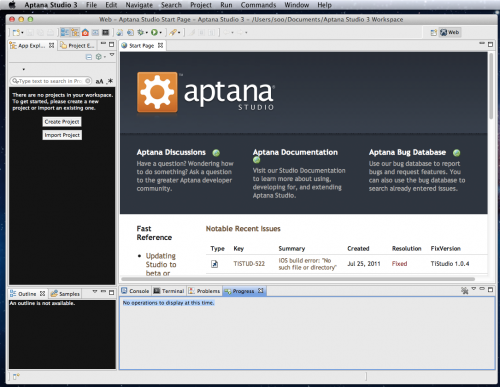Screen dimensions: 500x387
Task: Click the Collapse All icon in App Explorer
Action: 89,57
